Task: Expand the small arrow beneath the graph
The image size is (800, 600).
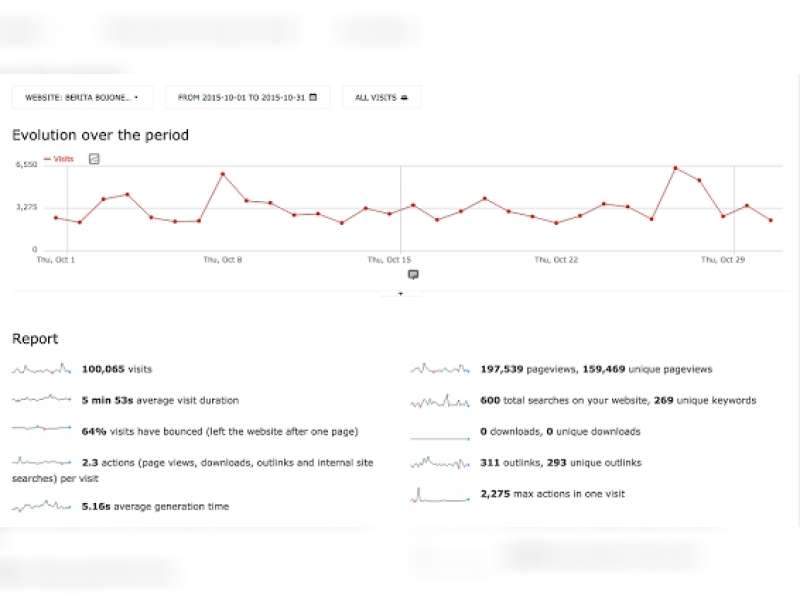Action: (401, 294)
